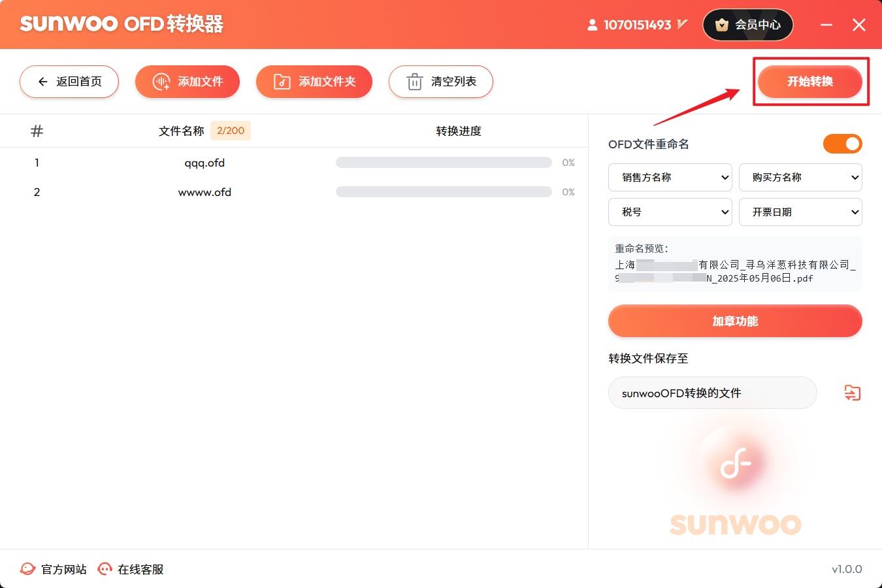Open the 官方网站 link

54,569
